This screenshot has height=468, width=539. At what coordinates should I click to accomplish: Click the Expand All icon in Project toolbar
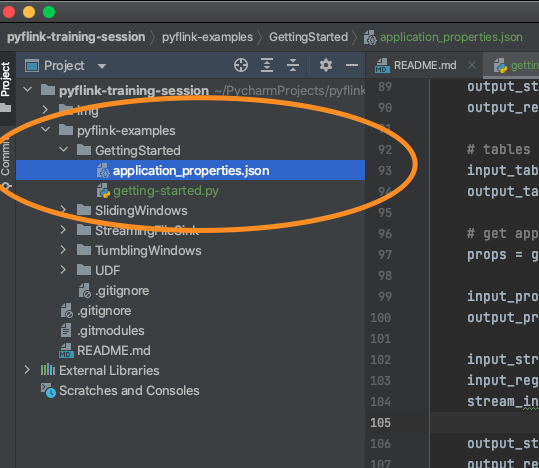(x=267, y=65)
